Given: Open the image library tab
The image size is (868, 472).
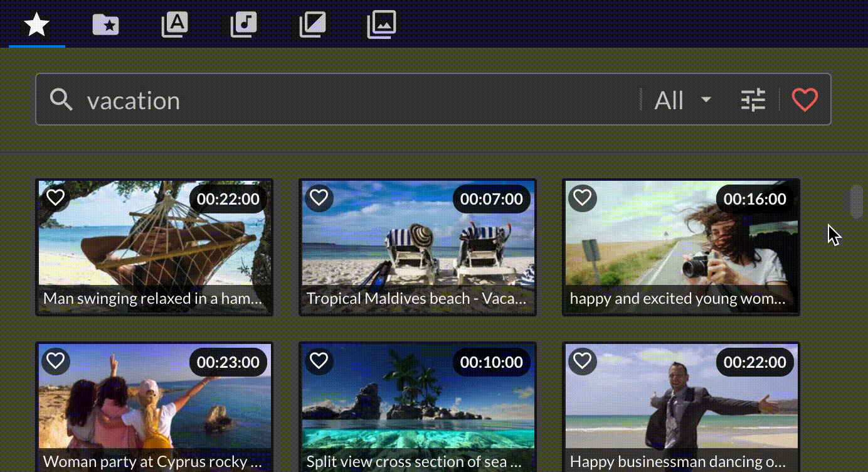Looking at the screenshot, I should click(x=381, y=25).
